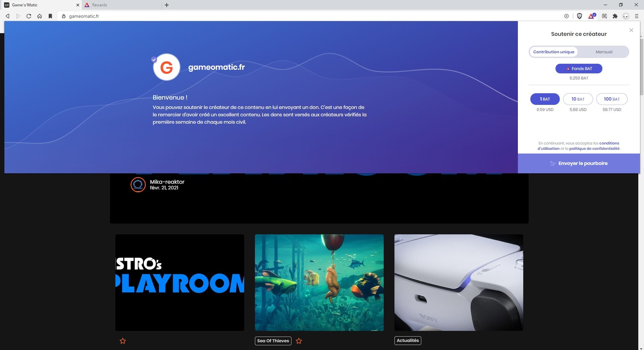
Task: Click the zoom plus icon in address bar
Action: pyautogui.click(x=567, y=16)
